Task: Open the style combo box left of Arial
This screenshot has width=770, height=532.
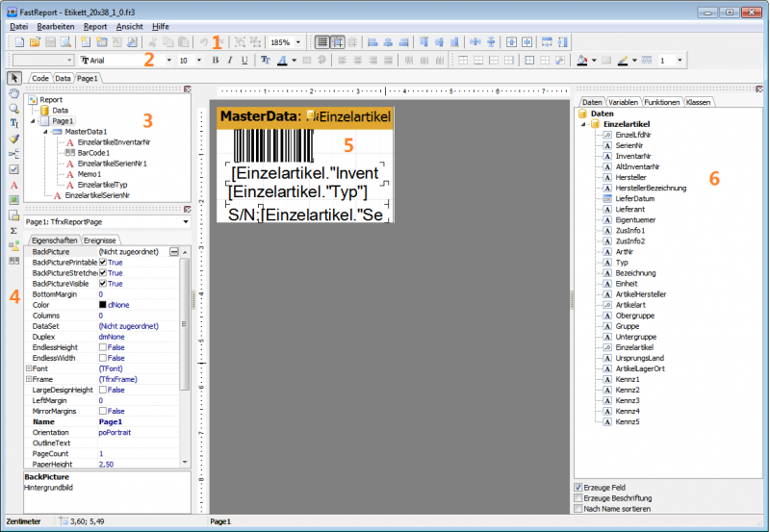Action: pyautogui.click(x=43, y=60)
